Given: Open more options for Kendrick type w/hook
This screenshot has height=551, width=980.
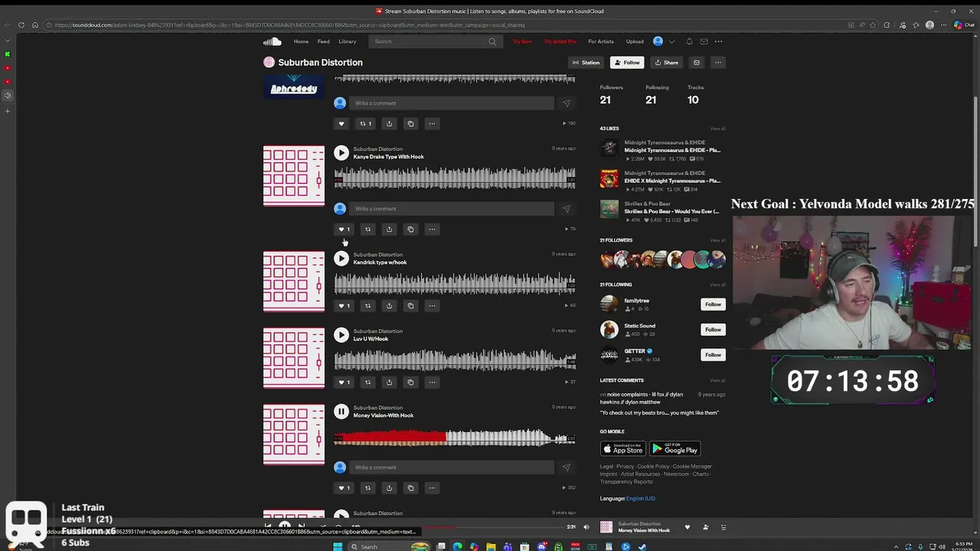Looking at the screenshot, I should click(432, 305).
